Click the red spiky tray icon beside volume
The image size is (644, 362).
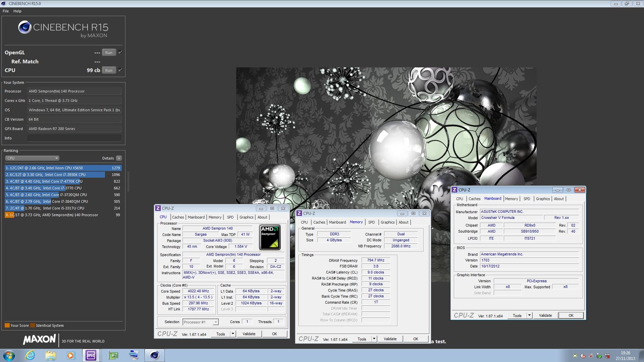[591, 356]
